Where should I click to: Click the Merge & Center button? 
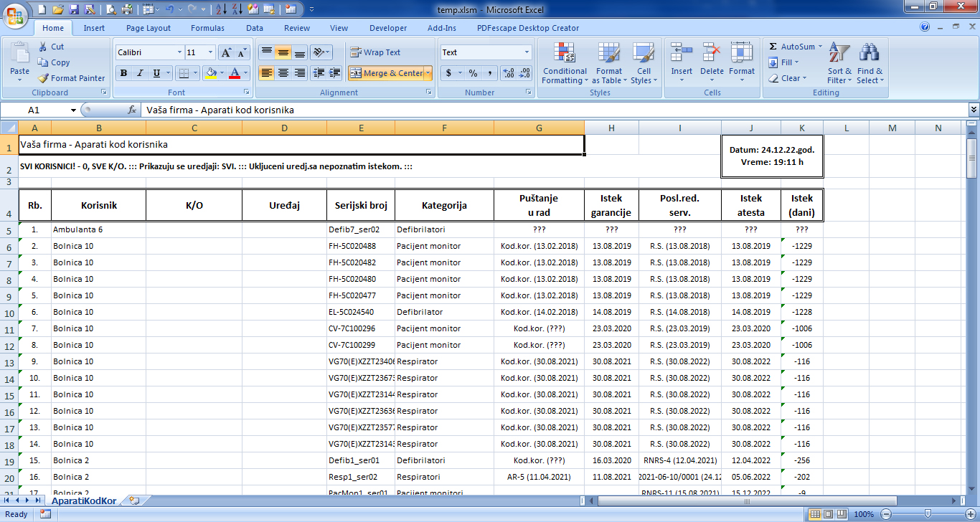386,73
